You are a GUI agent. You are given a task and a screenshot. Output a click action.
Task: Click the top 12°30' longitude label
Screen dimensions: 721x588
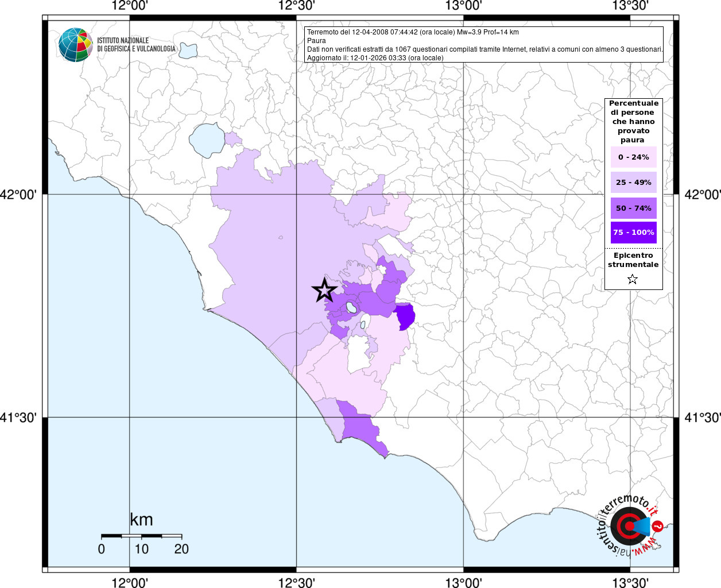296,6
